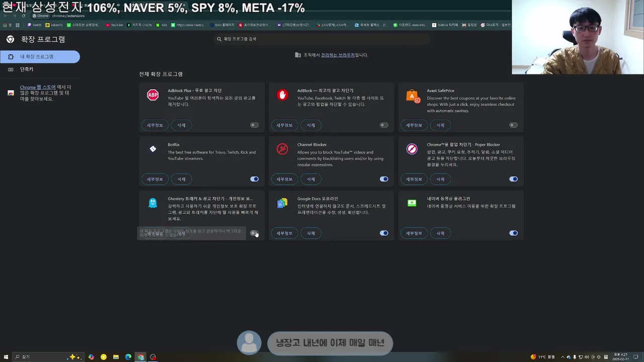Open the Kick bookmark
The height and width of the screenshot is (362, 644).
tap(162, 25)
